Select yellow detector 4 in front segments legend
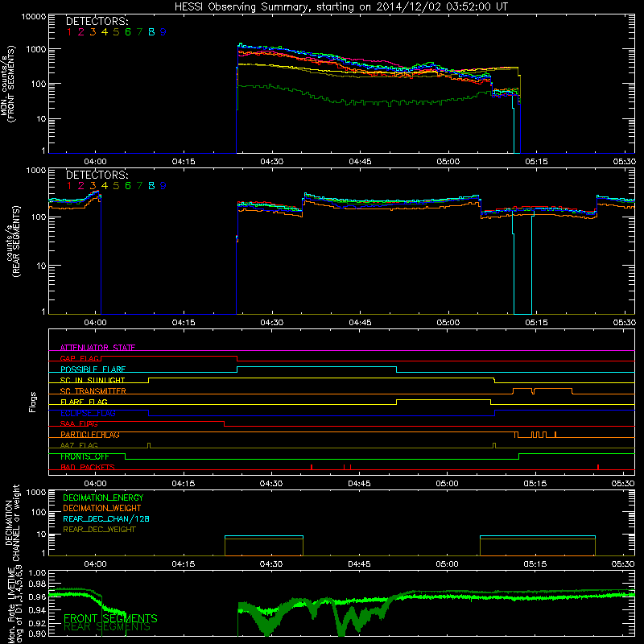The image size is (644, 644). tap(105, 32)
